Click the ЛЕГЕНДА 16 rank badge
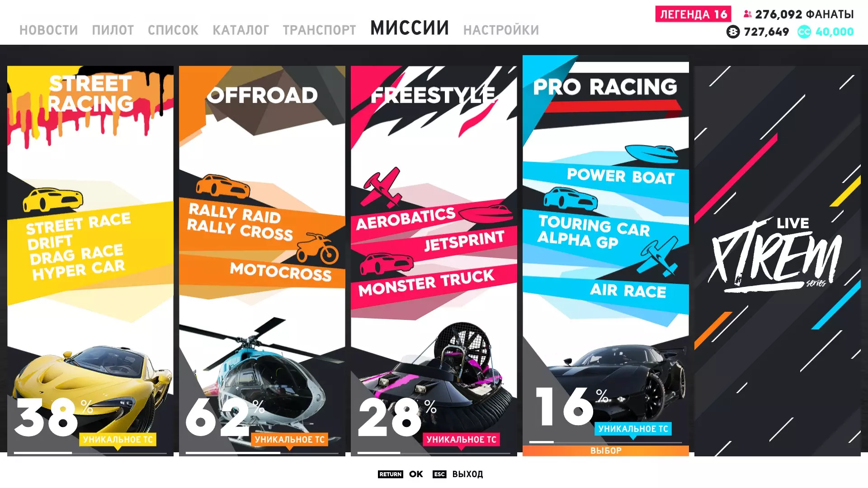Screen dimensions: 868x488 point(693,14)
